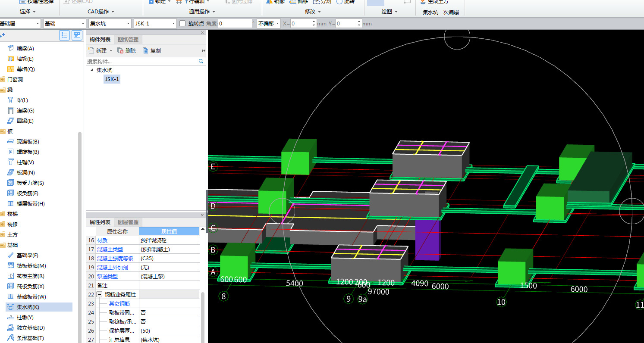This screenshot has height=343, width=644.
Task: Select the 板洞(N) component icon
Action: pyautogui.click(x=11, y=172)
